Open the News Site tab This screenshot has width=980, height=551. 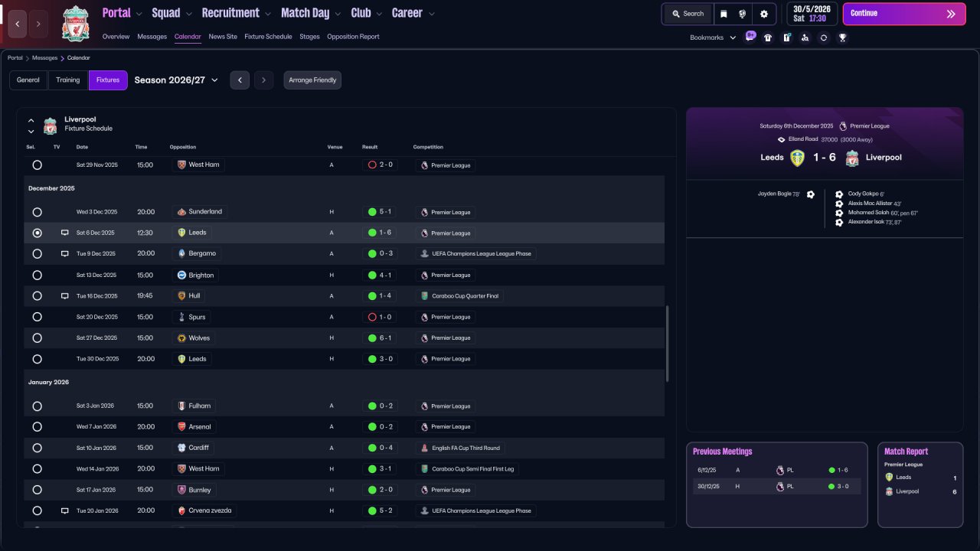pyautogui.click(x=223, y=37)
